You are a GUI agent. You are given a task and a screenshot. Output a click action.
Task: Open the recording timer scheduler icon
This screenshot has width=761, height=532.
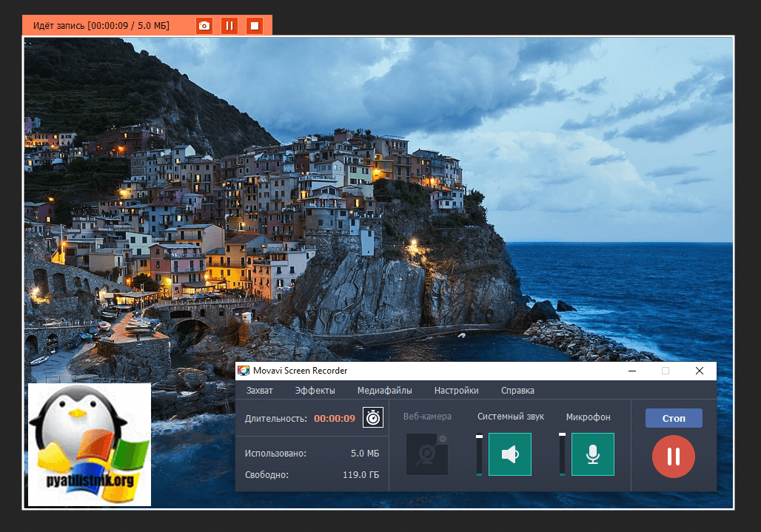point(373,417)
